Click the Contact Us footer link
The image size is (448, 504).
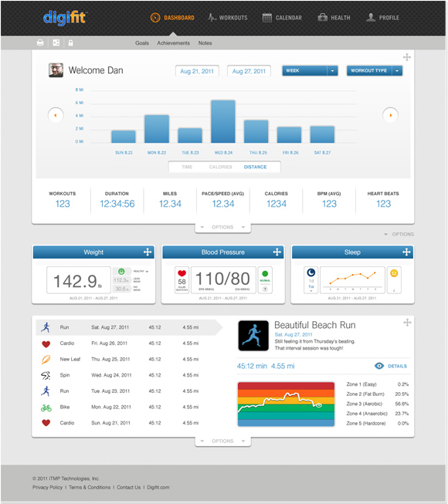coord(129,487)
